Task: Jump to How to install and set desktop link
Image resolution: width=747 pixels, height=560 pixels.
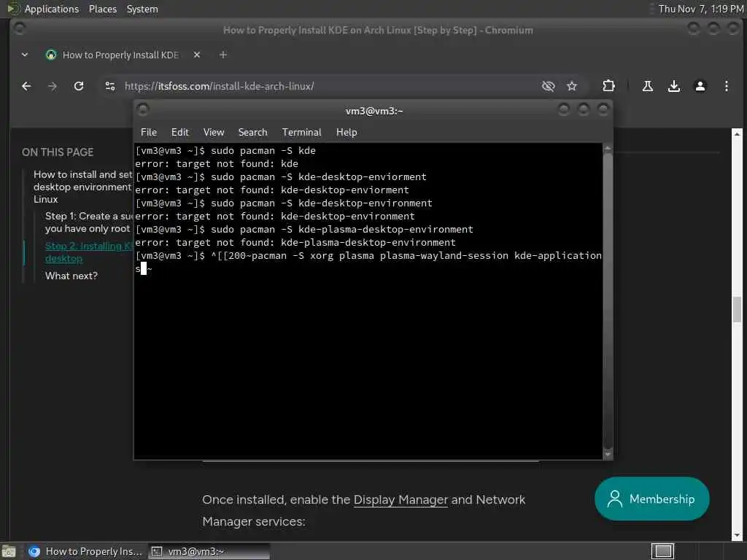Action: (x=83, y=187)
